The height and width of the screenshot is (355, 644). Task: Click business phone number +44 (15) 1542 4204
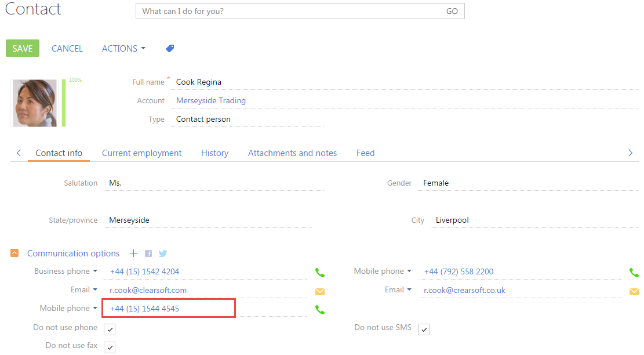coord(144,271)
